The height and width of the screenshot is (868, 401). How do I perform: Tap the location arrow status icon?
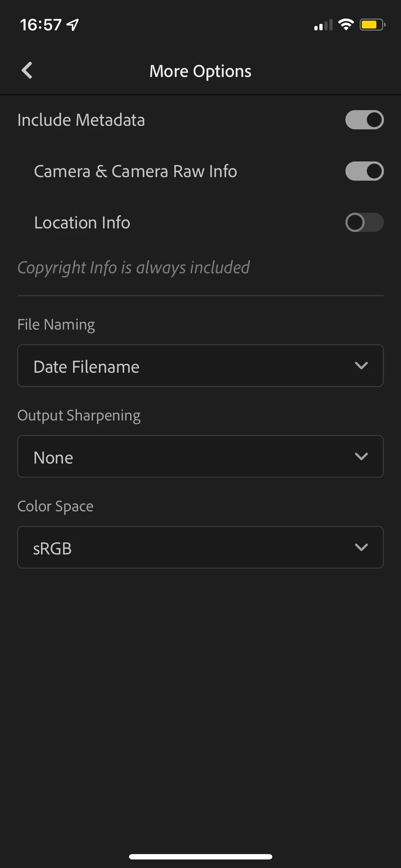pyautogui.click(x=73, y=25)
